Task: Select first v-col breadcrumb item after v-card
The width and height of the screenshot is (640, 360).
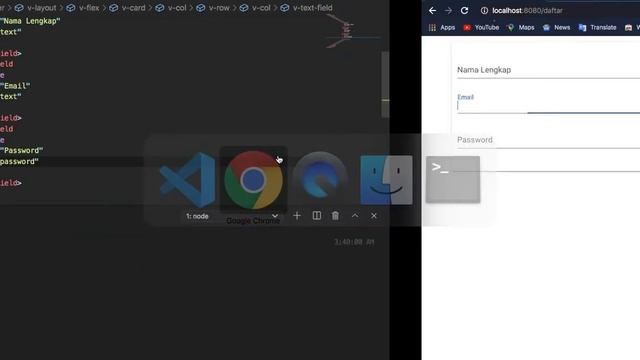Action: point(171,8)
